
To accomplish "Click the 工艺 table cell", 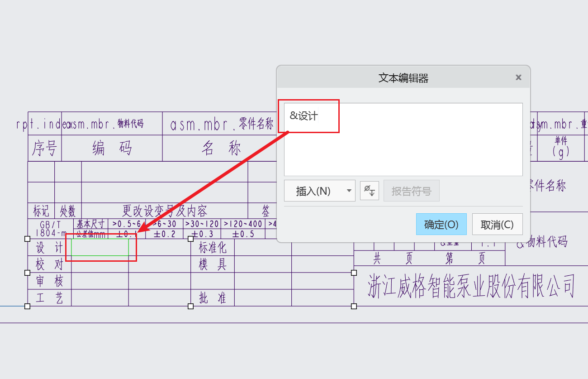I will [x=49, y=297].
